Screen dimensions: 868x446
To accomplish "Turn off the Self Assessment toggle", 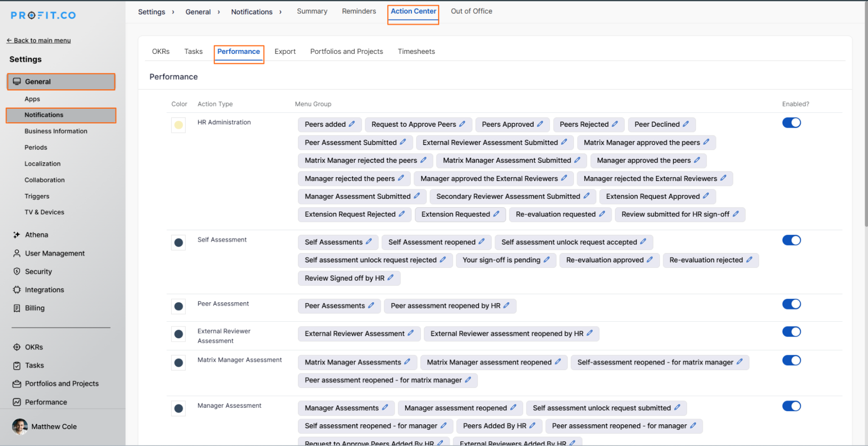I will [791, 240].
